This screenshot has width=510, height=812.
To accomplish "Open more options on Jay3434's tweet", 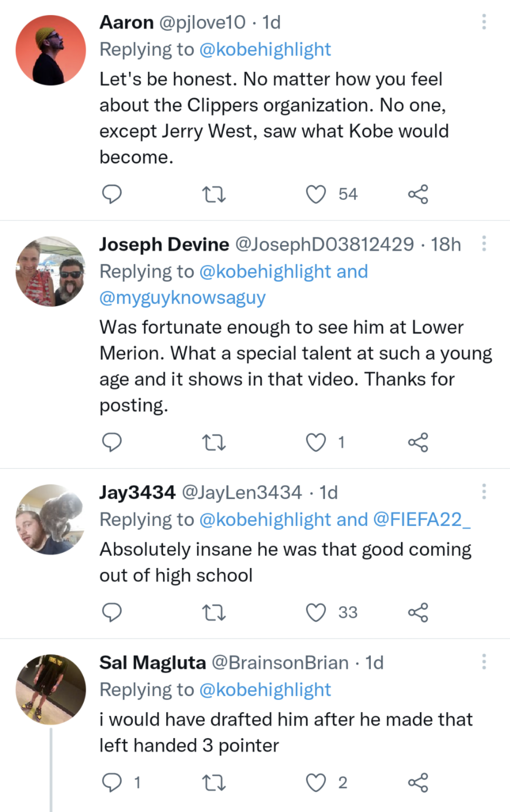I will coord(484,492).
